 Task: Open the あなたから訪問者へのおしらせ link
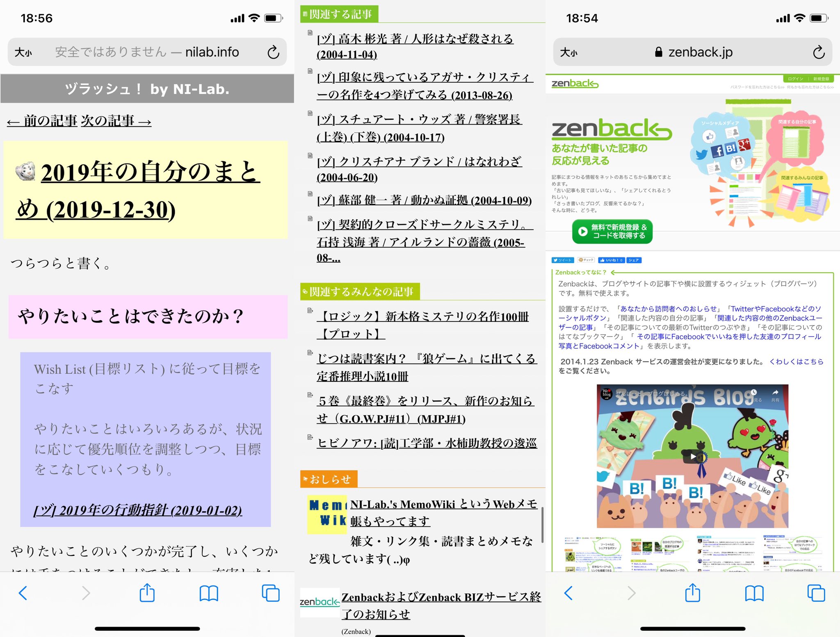click(669, 309)
